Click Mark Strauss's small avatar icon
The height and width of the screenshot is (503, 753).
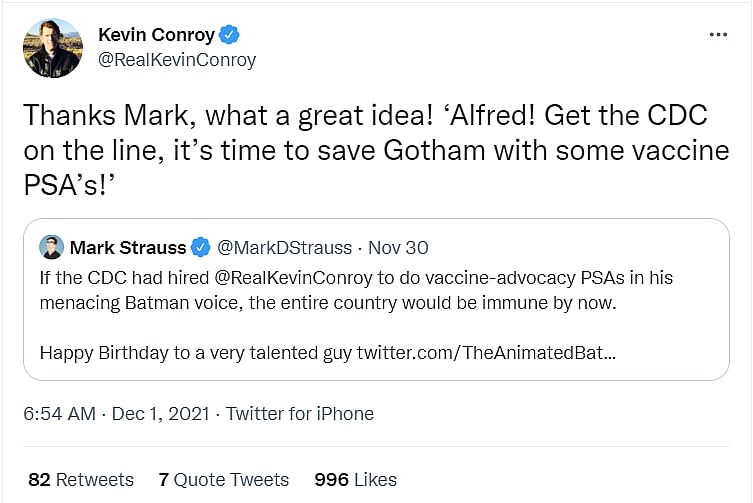(52, 247)
